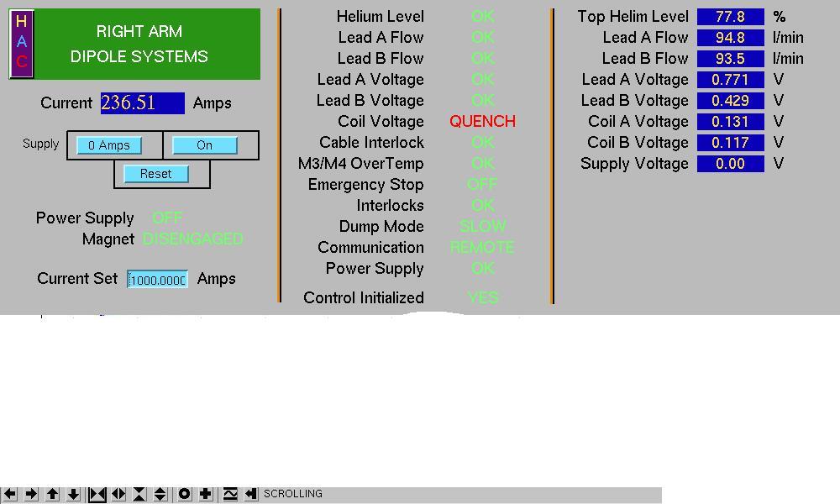Click the Dump Mode SLOW status
The height and width of the screenshot is (504, 840).
(x=483, y=226)
